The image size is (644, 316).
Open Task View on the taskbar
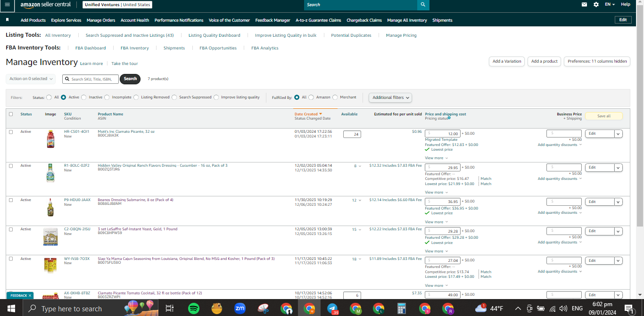169,308
